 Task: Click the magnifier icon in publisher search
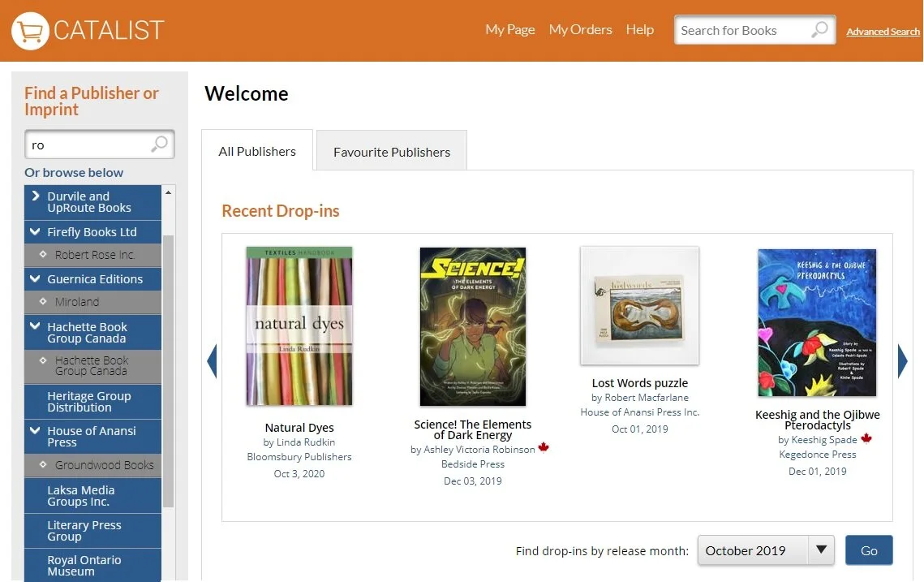159,144
